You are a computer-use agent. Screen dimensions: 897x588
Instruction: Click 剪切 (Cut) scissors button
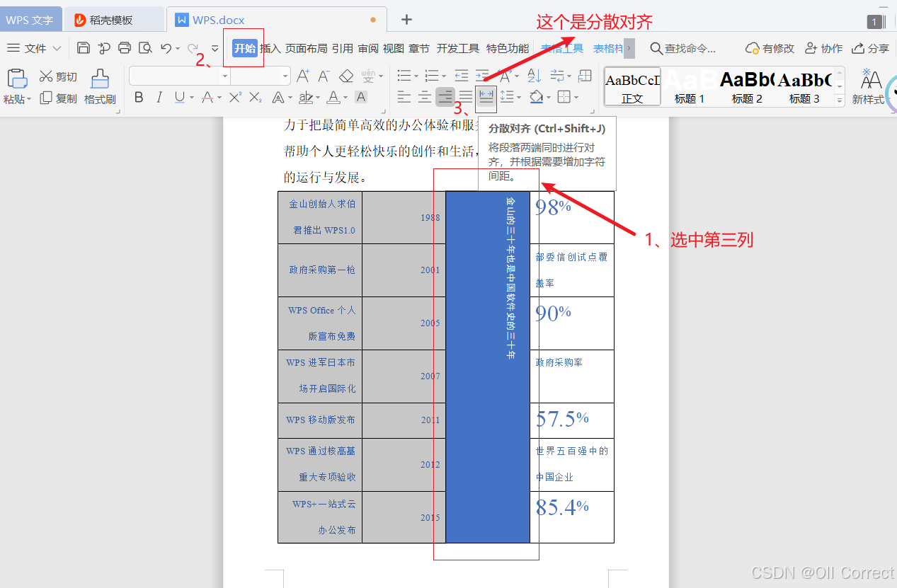(x=58, y=76)
